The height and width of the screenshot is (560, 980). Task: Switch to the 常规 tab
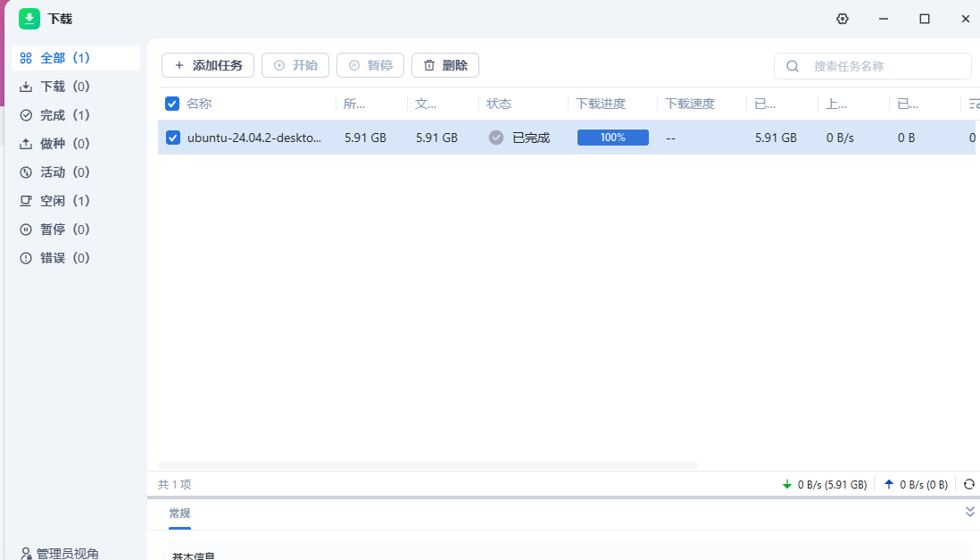(x=179, y=514)
